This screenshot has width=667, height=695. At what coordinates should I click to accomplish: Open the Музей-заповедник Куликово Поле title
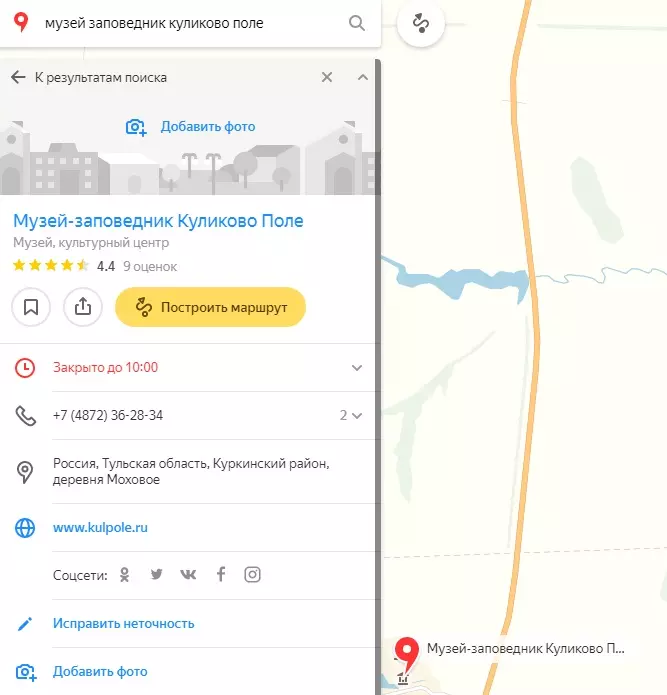click(158, 220)
